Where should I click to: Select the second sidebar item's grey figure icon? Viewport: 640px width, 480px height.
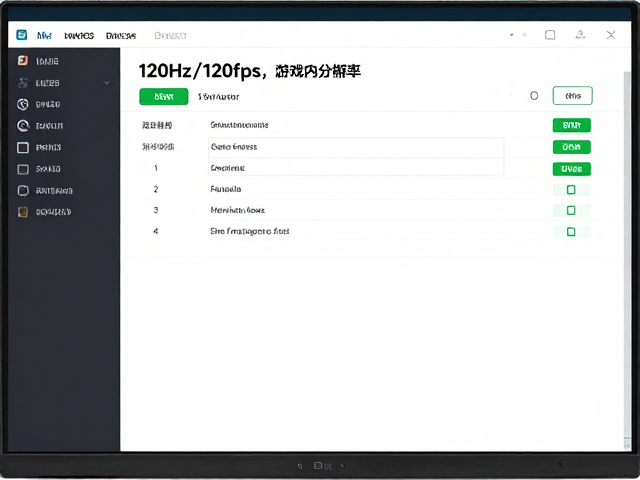pyautogui.click(x=23, y=83)
